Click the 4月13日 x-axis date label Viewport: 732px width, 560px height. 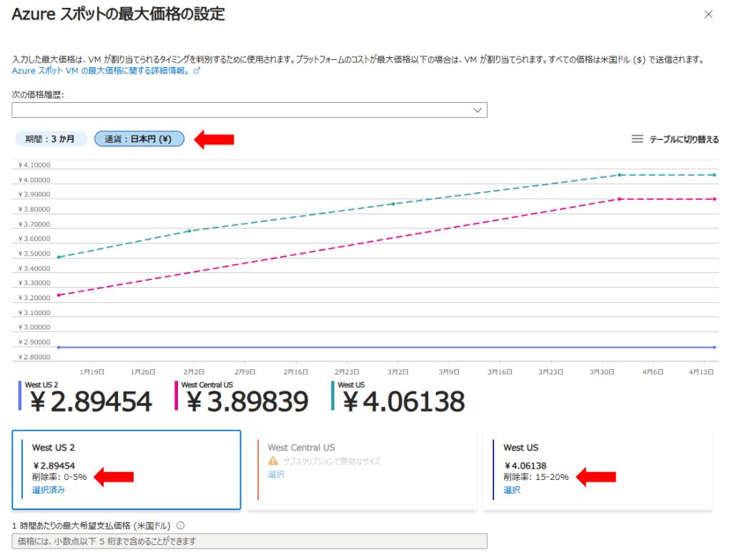701,372
